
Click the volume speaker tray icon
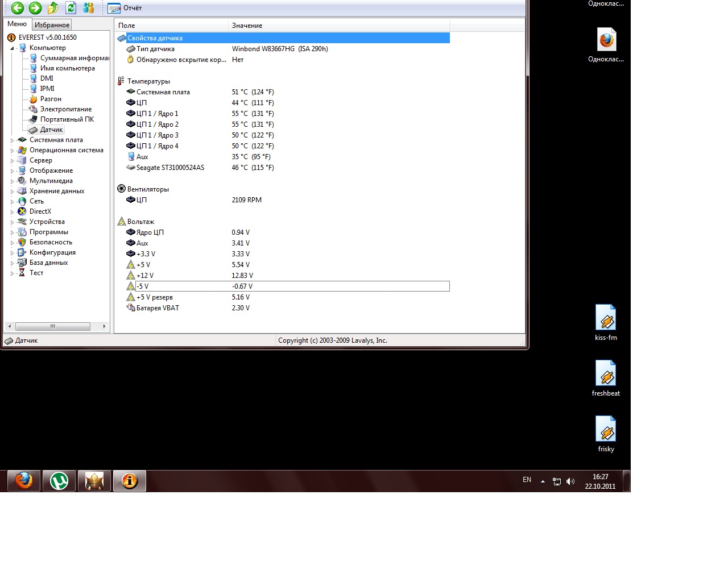coord(570,481)
